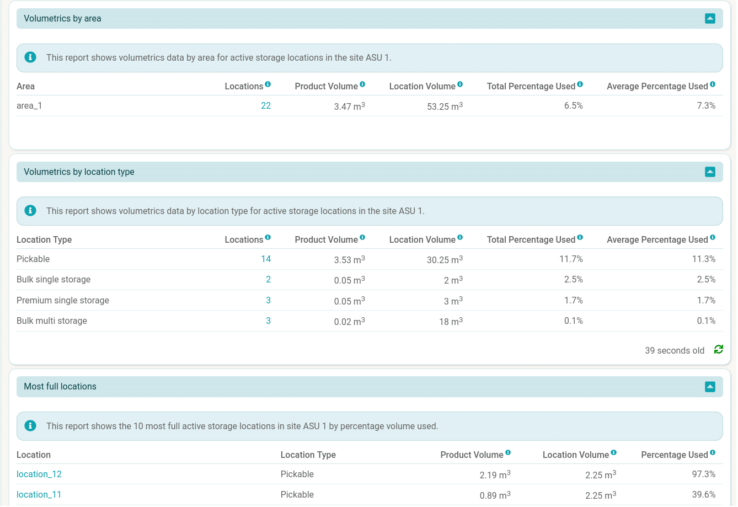Click the 3.47 m³ product volume value
Image resolution: width=738 pixels, height=507 pixels.
pos(350,106)
